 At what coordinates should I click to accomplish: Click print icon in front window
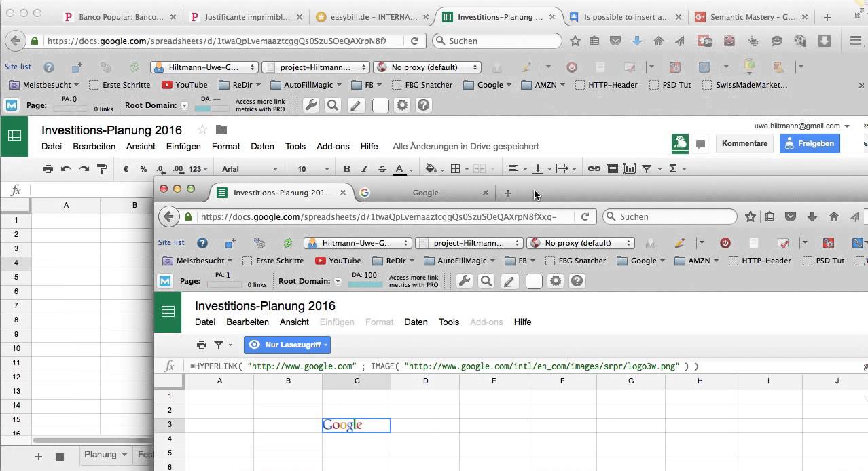point(201,345)
